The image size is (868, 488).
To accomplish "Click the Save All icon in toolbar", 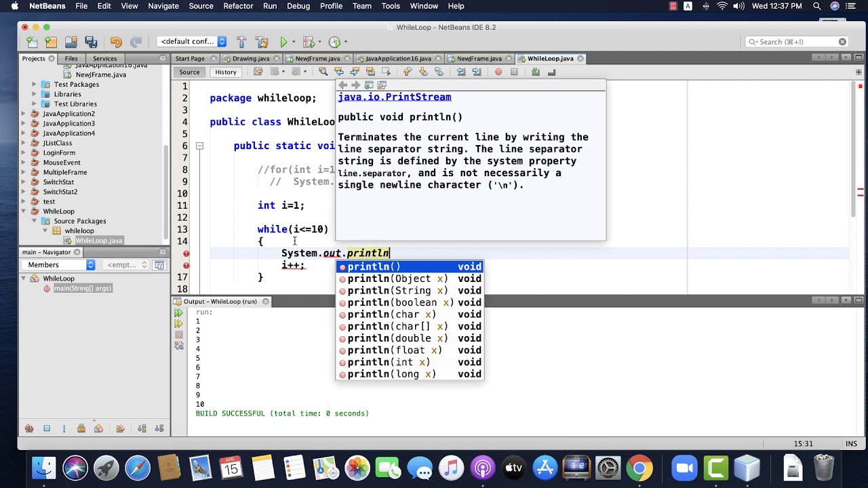I will [x=91, y=42].
